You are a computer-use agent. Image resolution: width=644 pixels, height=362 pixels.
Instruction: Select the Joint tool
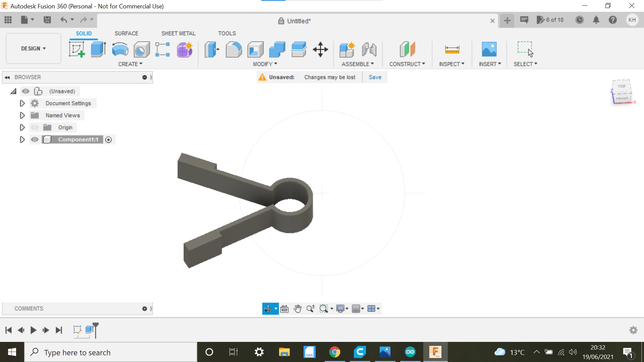click(369, 49)
